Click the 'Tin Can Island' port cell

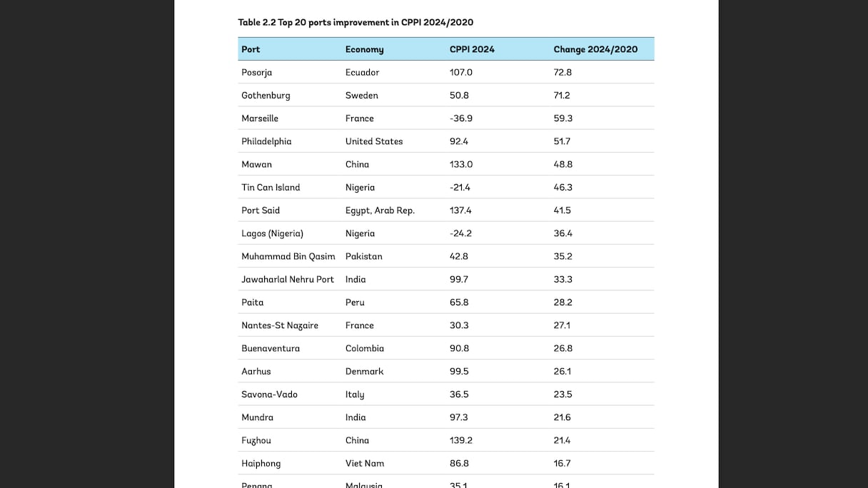[x=271, y=187]
